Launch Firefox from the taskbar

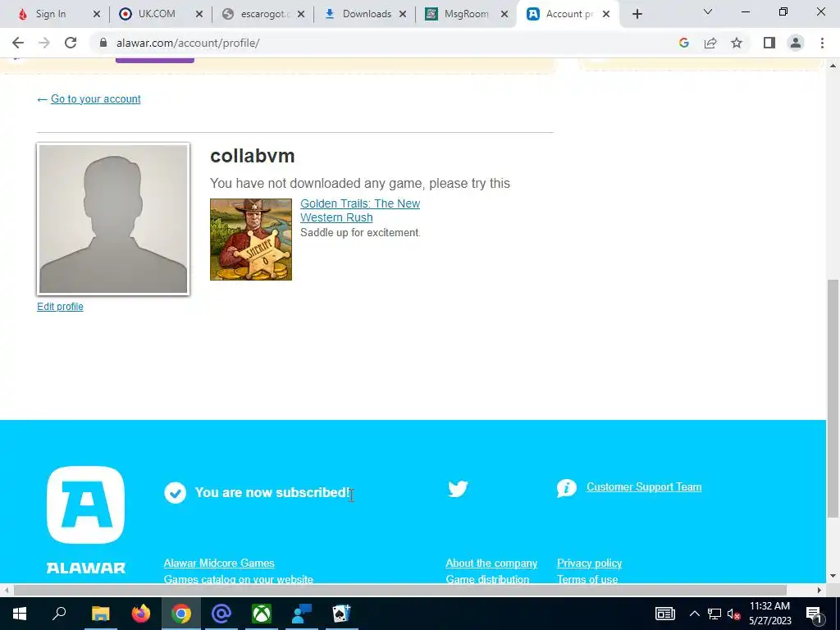[x=141, y=614]
